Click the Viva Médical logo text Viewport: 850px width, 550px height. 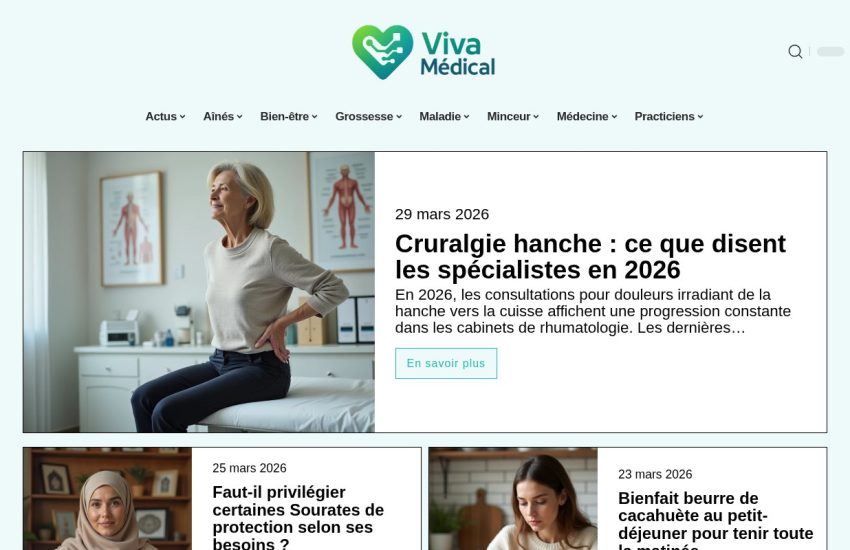tap(458, 54)
